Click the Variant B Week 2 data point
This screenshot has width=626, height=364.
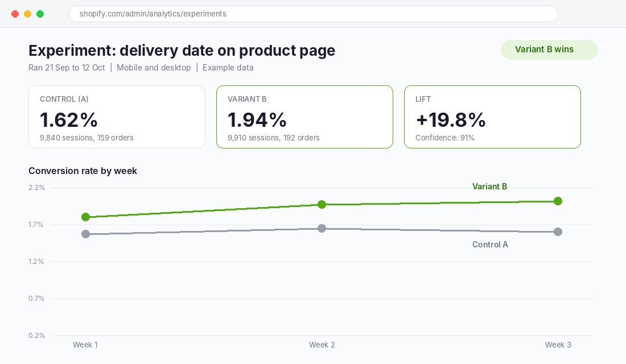[322, 204]
